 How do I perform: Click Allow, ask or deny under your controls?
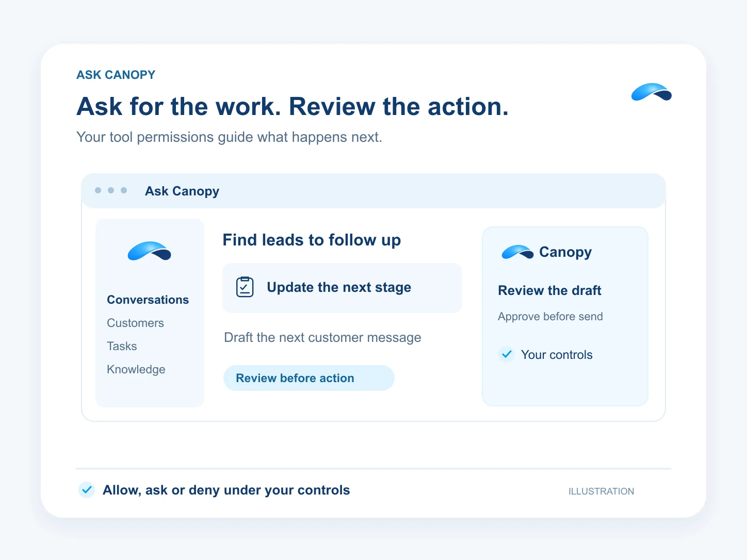tap(226, 490)
